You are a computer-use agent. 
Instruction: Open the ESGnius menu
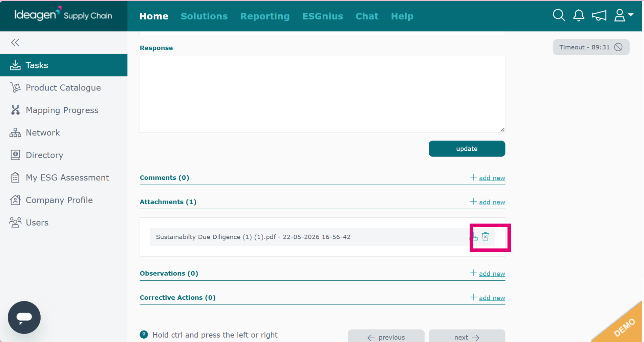(x=323, y=16)
